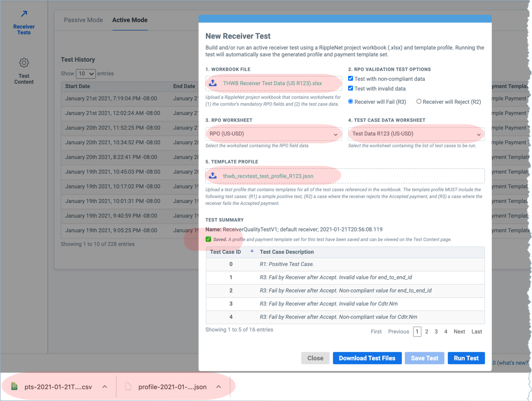Change the Show entries dropdown value
This screenshot has width=532, height=401.
[86, 73]
